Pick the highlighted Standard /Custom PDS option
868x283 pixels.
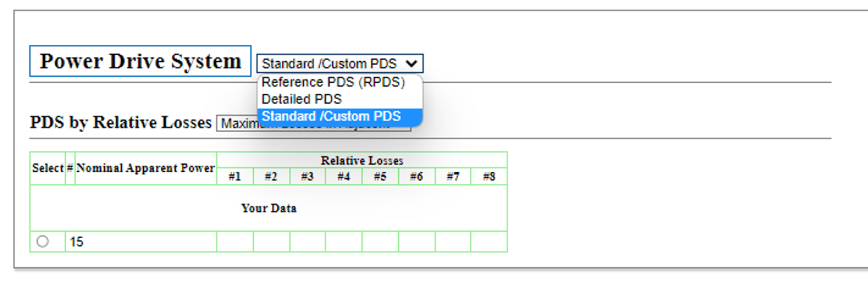331,116
